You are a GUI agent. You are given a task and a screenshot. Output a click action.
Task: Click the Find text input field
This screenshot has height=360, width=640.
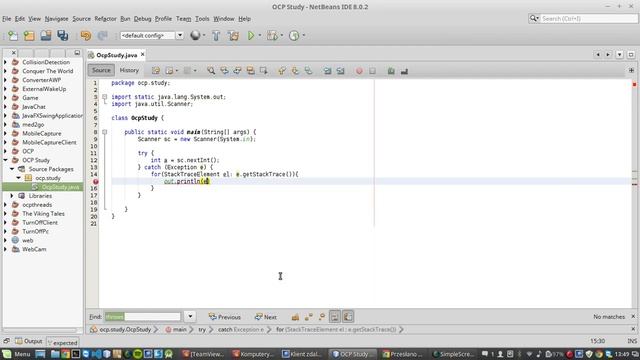[142, 316]
